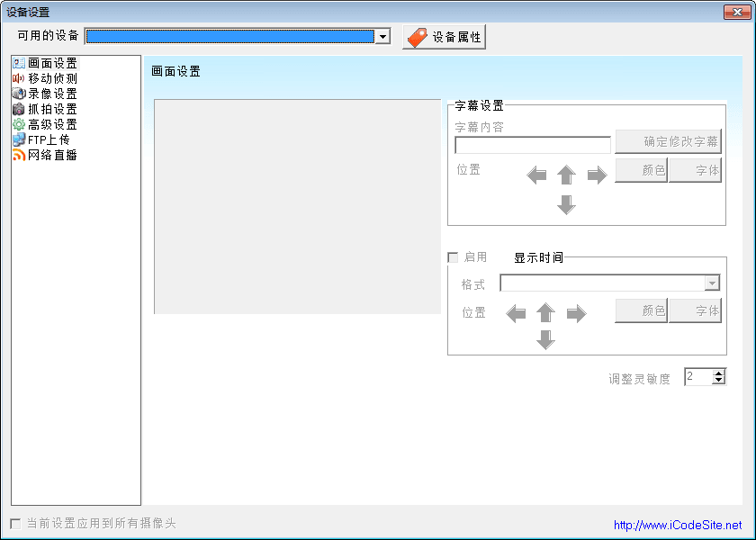Select 网络直播 in the settings list
Image resolution: width=756 pixels, height=540 pixels.
click(52, 155)
